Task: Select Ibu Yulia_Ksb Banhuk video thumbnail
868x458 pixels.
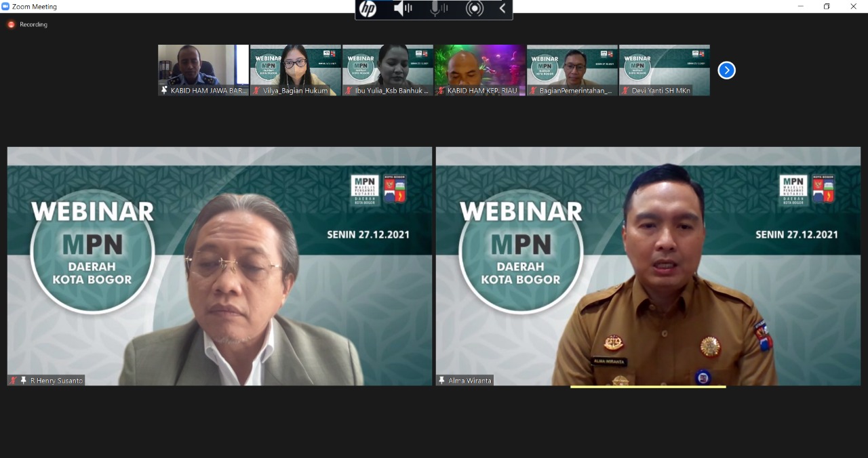Action: 388,70
